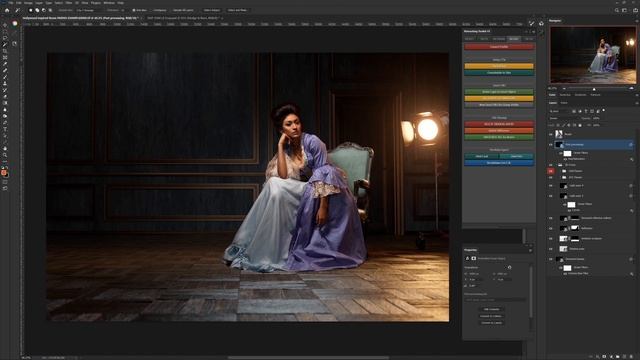640x360 pixels.
Task: Click Navigator zoom-out icon
Action: point(564,88)
